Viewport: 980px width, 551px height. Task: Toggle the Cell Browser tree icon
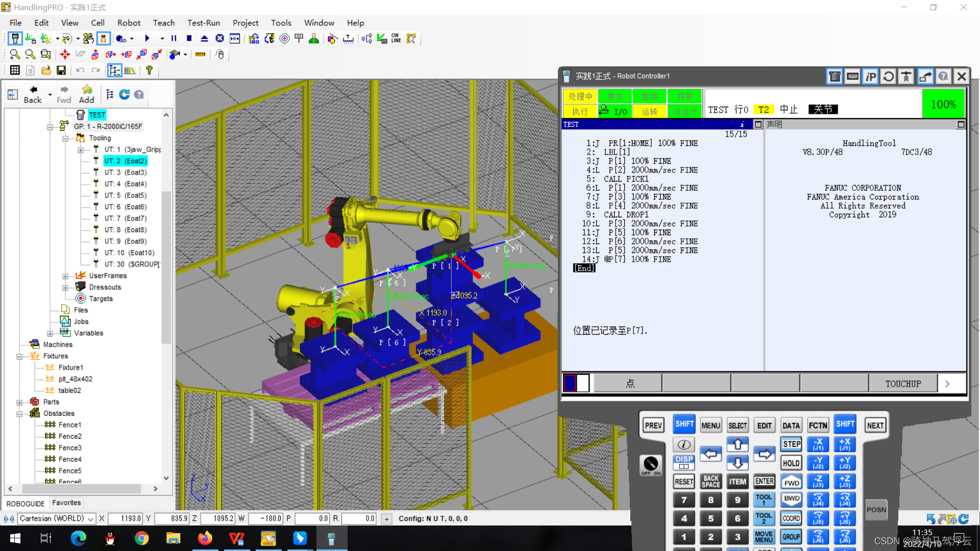[115, 70]
